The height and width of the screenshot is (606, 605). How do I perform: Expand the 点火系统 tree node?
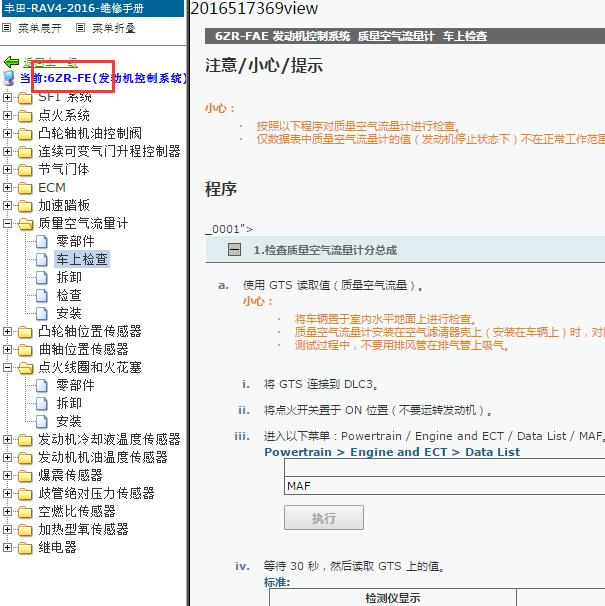[x=7, y=115]
